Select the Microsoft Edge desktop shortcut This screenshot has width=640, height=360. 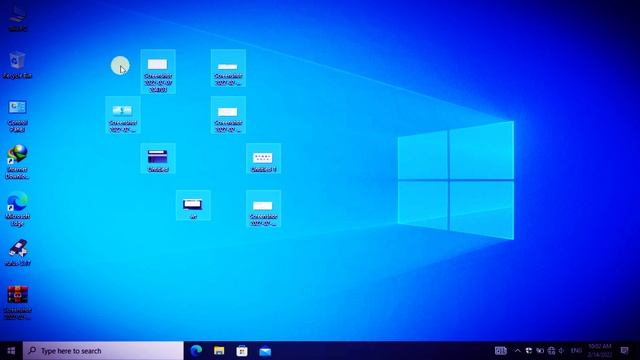point(17,209)
